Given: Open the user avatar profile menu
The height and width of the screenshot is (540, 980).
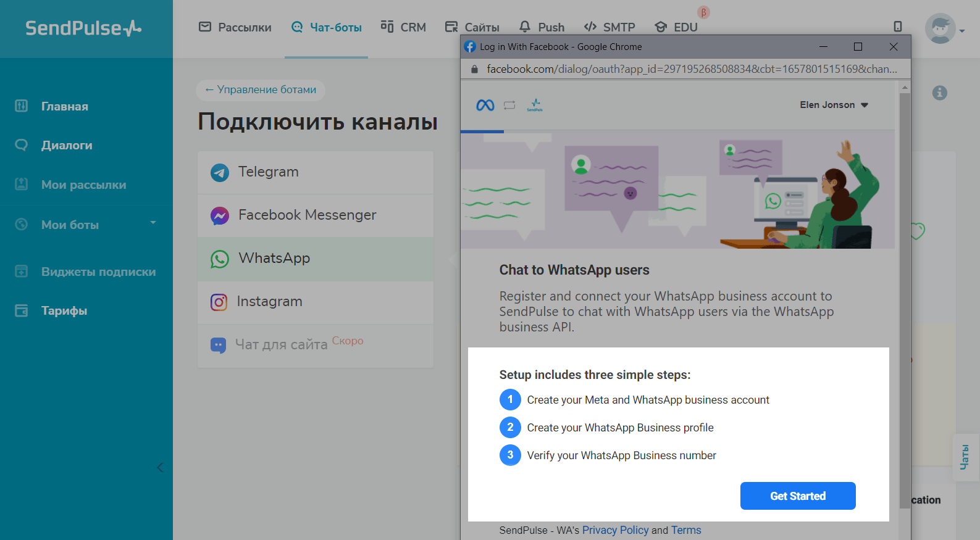Looking at the screenshot, I should pyautogui.click(x=940, y=28).
